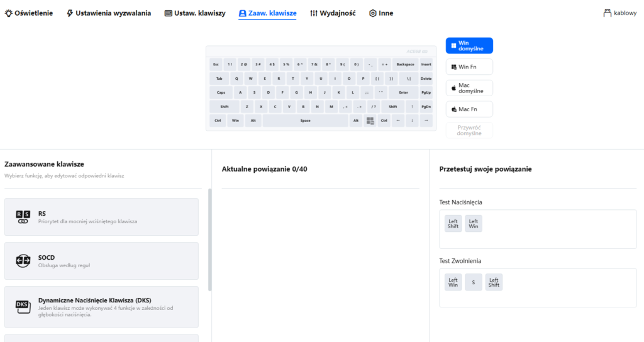
Task: Click the left arrow key on keyboard
Action: click(x=397, y=121)
